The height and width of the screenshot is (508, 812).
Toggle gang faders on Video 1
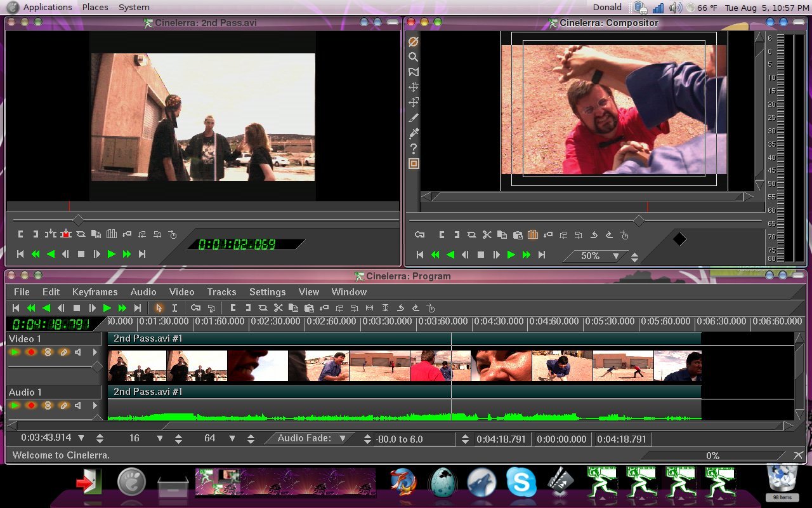[x=47, y=352]
